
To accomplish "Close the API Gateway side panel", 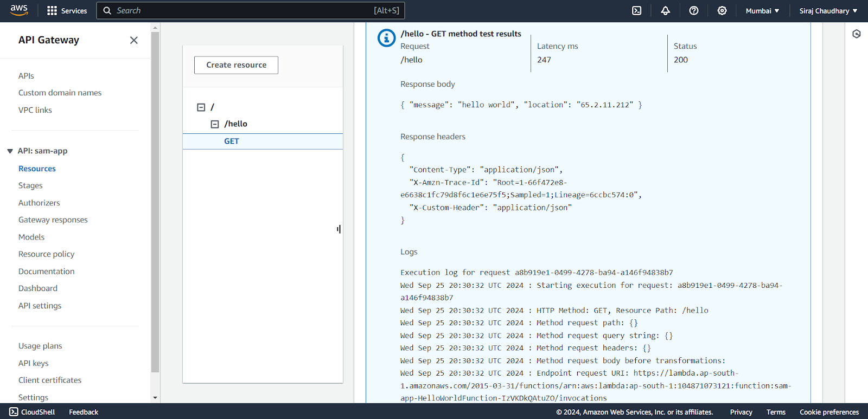I will [x=134, y=40].
